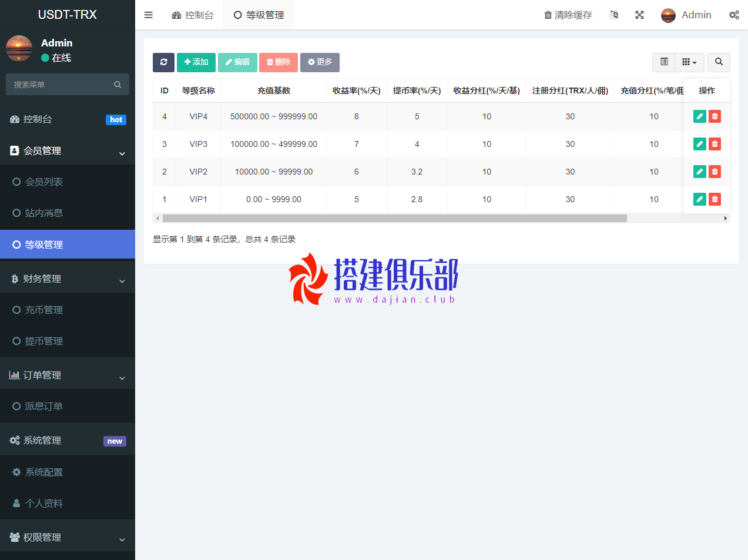Viewport: 748px width, 560px height.
Task: Open 个人资料 sidebar item
Action: [68, 504]
